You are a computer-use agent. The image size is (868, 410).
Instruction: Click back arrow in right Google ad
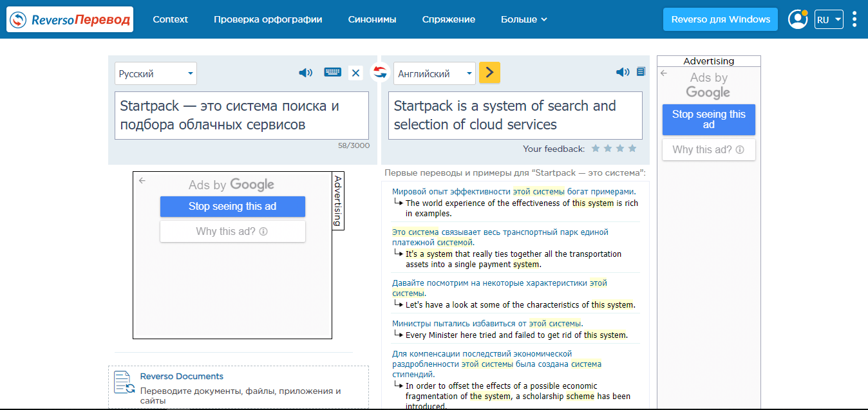[664, 73]
